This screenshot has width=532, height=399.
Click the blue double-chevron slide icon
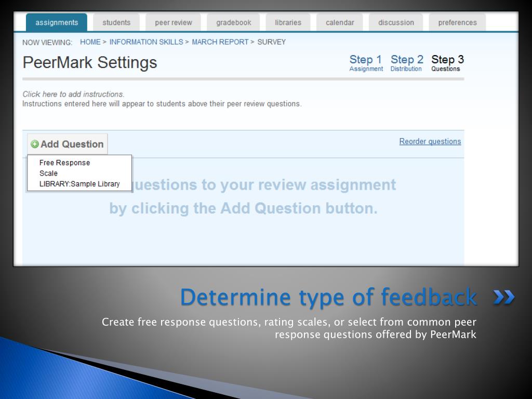click(x=504, y=297)
